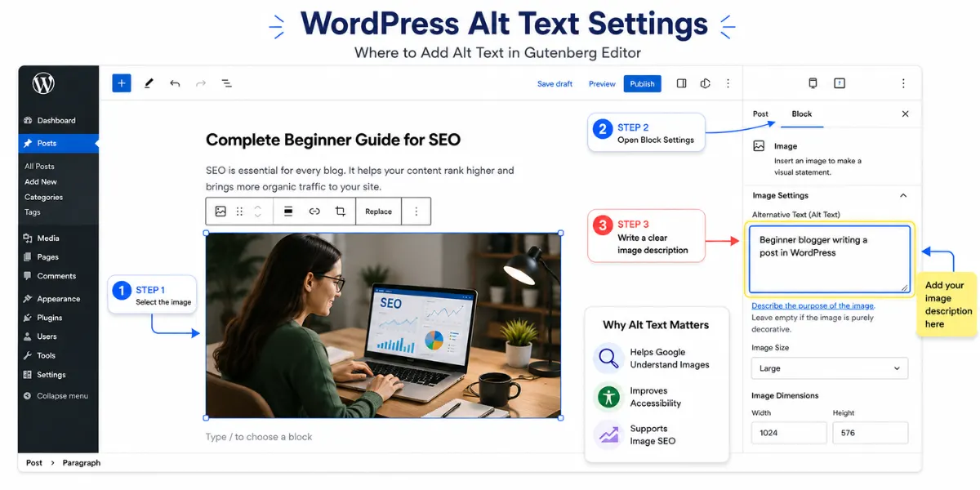Open the Describe the purpose of the image link

click(x=813, y=306)
